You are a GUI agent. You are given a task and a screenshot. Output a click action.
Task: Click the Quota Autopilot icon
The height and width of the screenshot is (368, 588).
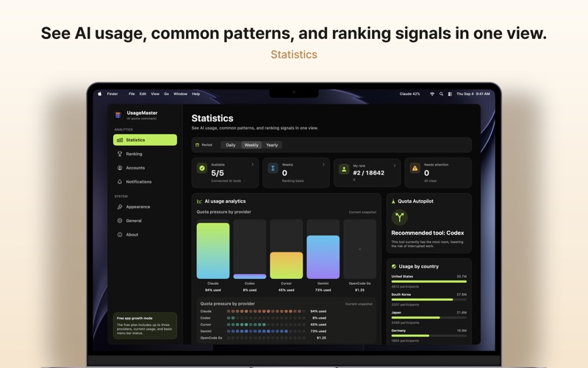393,201
